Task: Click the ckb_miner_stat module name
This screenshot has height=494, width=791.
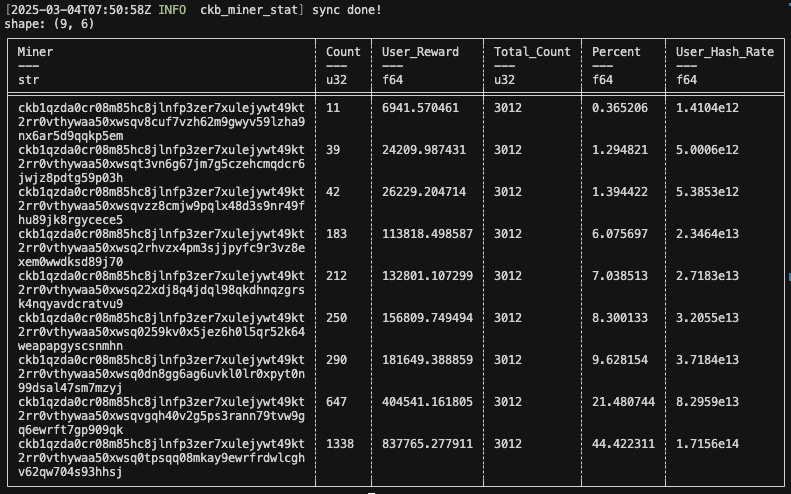Action: [x=249, y=10]
